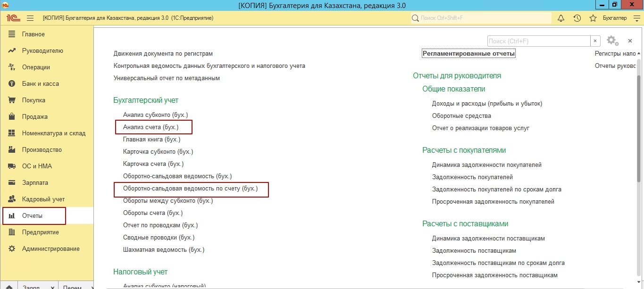Click the hamburger main menu icon
Screen dimensions: 644x289
click(30, 18)
